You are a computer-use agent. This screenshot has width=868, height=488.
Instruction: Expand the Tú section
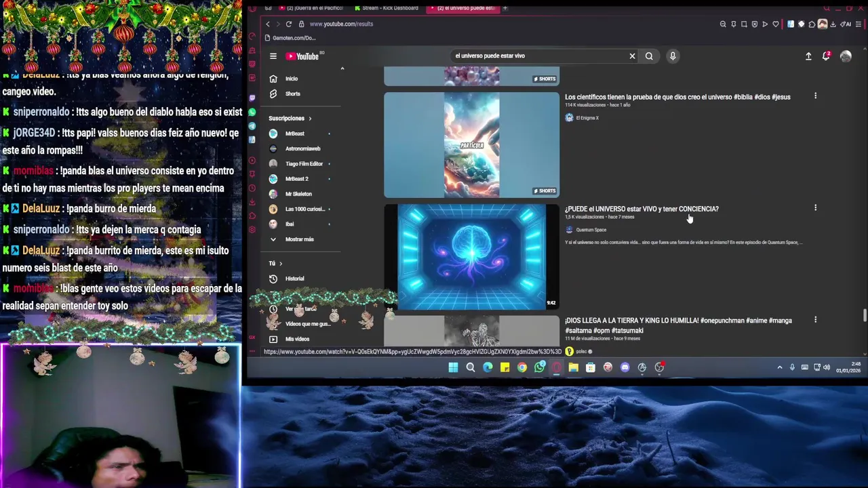click(275, 264)
